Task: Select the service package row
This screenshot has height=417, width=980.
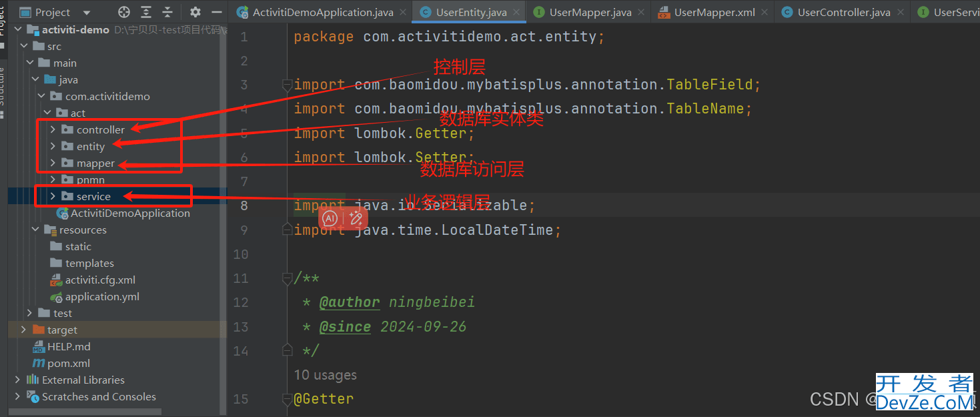Action: pyautogui.click(x=117, y=196)
